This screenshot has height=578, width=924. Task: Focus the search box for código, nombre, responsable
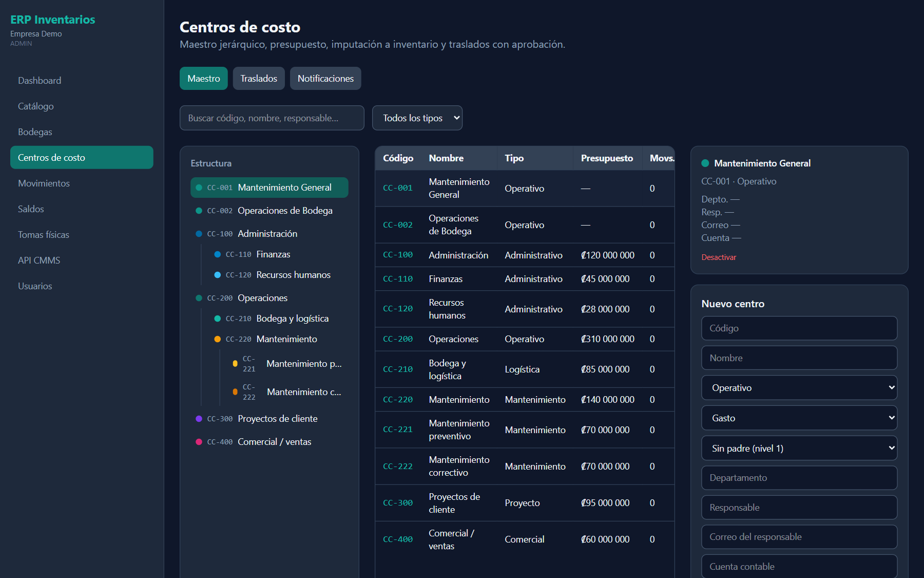pos(272,118)
